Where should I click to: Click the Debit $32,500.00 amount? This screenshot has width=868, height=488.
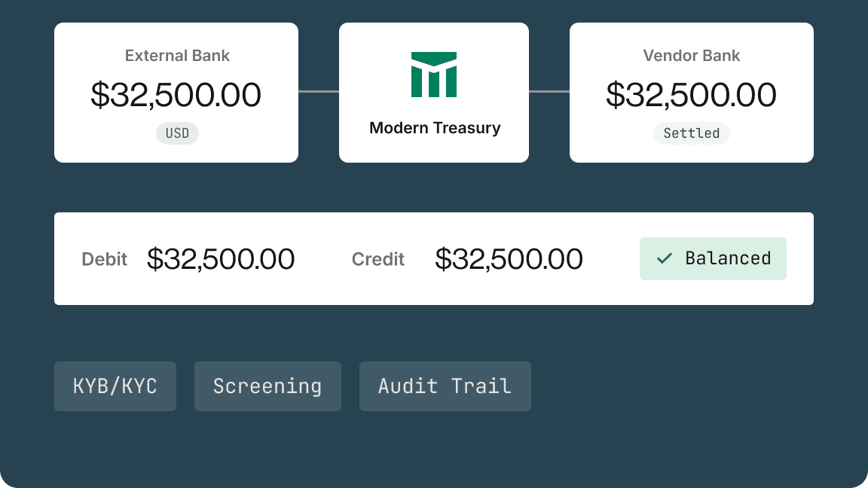click(x=221, y=259)
